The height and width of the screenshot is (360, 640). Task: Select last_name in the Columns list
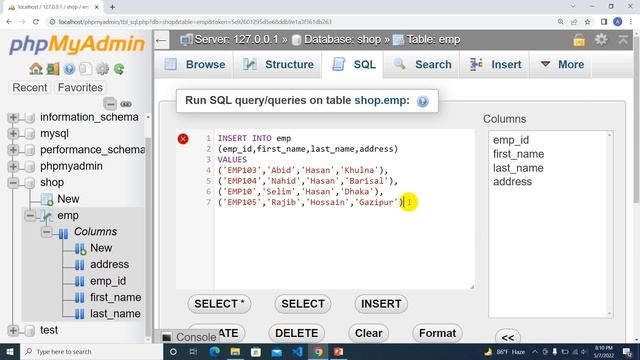point(518,168)
